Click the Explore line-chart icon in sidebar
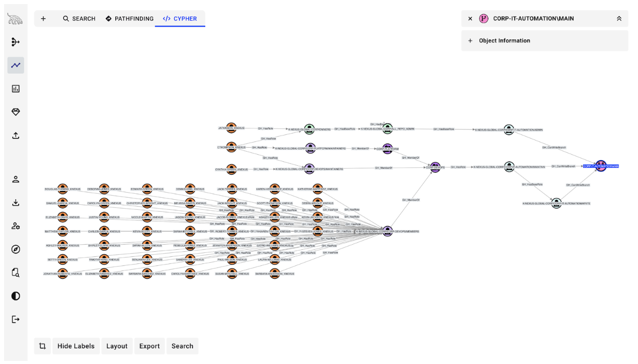 click(x=16, y=65)
